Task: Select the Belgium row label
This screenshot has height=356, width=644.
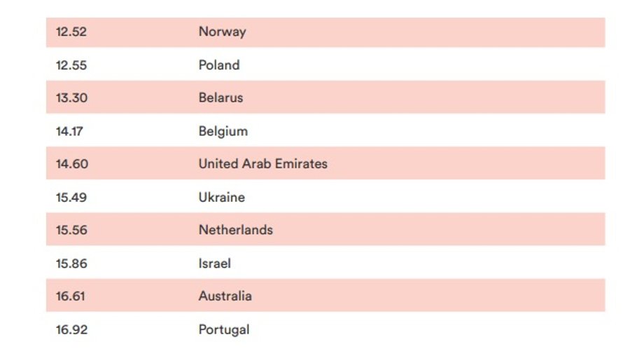Action: click(223, 132)
